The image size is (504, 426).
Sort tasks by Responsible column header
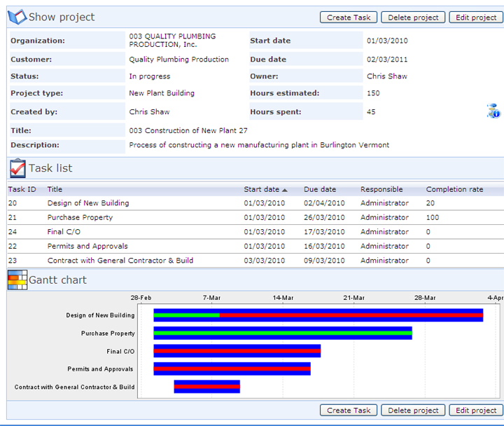381,189
